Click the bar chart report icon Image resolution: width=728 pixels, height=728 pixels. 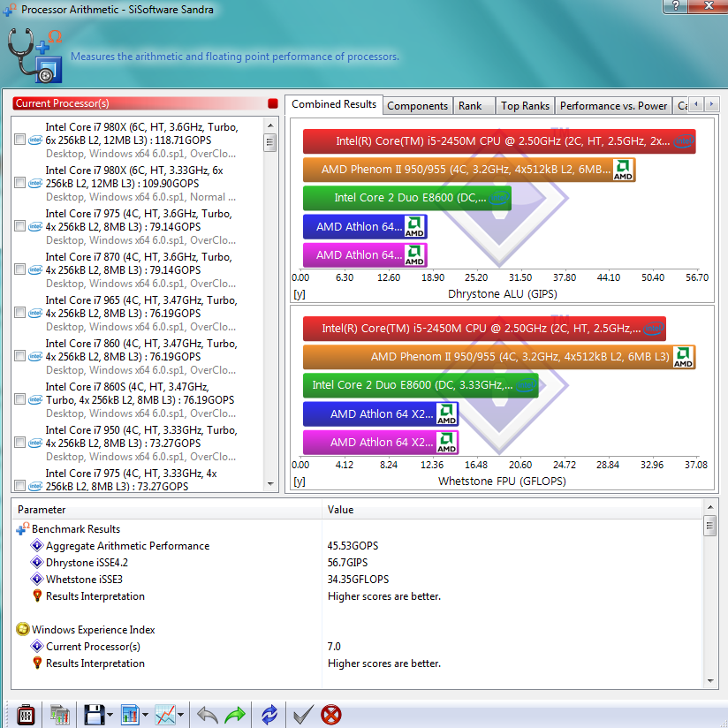(130, 715)
